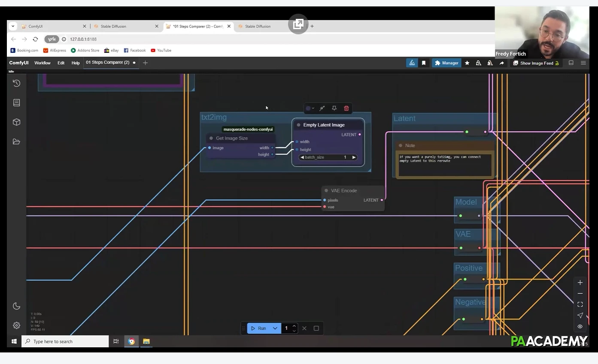Show Image Feed
The width and height of the screenshot is (598, 364).
click(536, 63)
